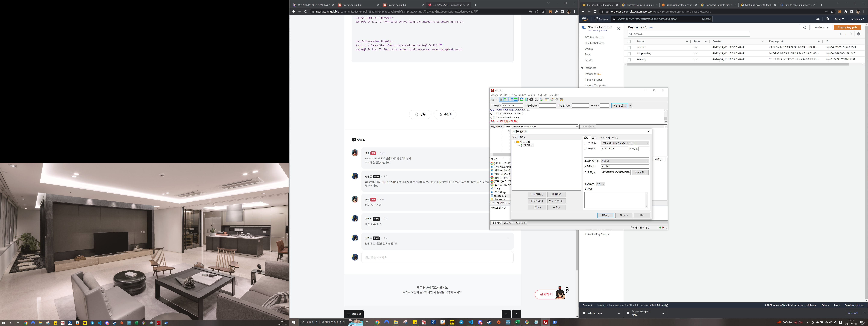Open AWS help question mark icon

(827, 19)
